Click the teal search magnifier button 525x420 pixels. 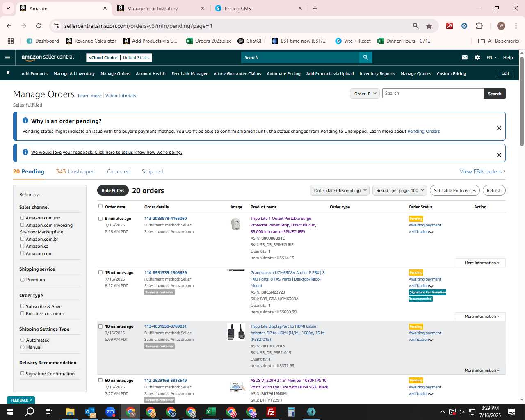point(365,57)
